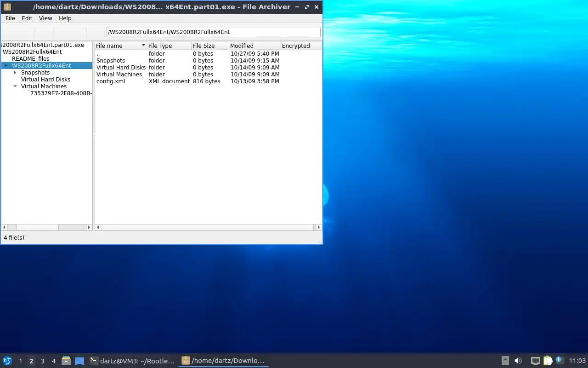The width and height of the screenshot is (588, 368).
Task: Open the Help menu
Action: pos(65,18)
